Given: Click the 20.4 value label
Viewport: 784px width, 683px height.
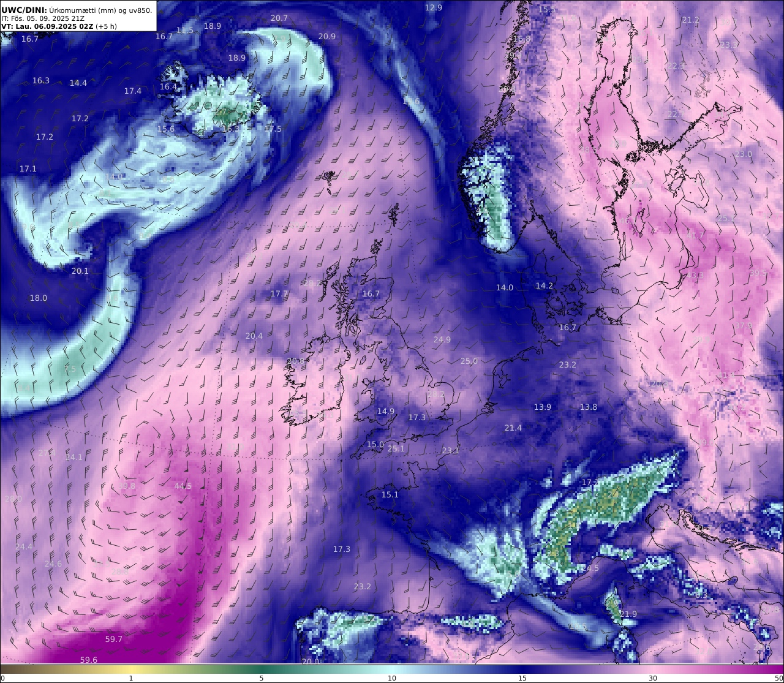Looking at the screenshot, I should point(254,336).
